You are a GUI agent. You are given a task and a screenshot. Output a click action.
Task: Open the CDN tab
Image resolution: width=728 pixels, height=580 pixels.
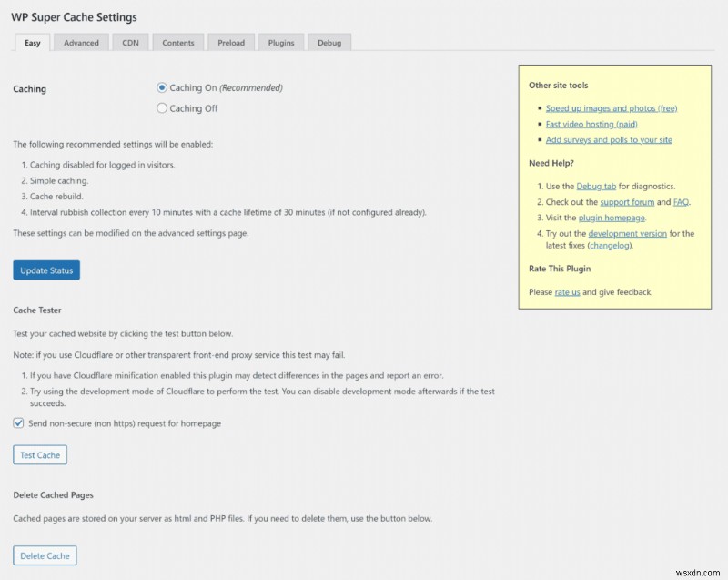click(130, 43)
